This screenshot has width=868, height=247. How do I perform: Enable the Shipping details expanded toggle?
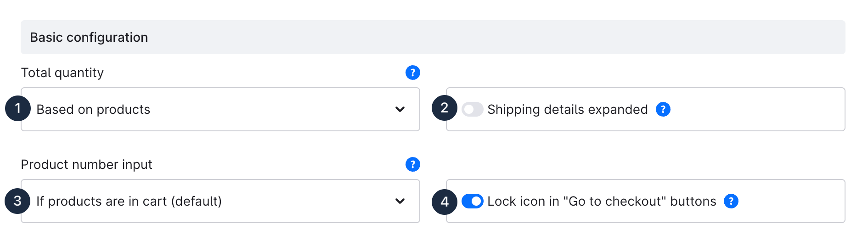click(472, 109)
